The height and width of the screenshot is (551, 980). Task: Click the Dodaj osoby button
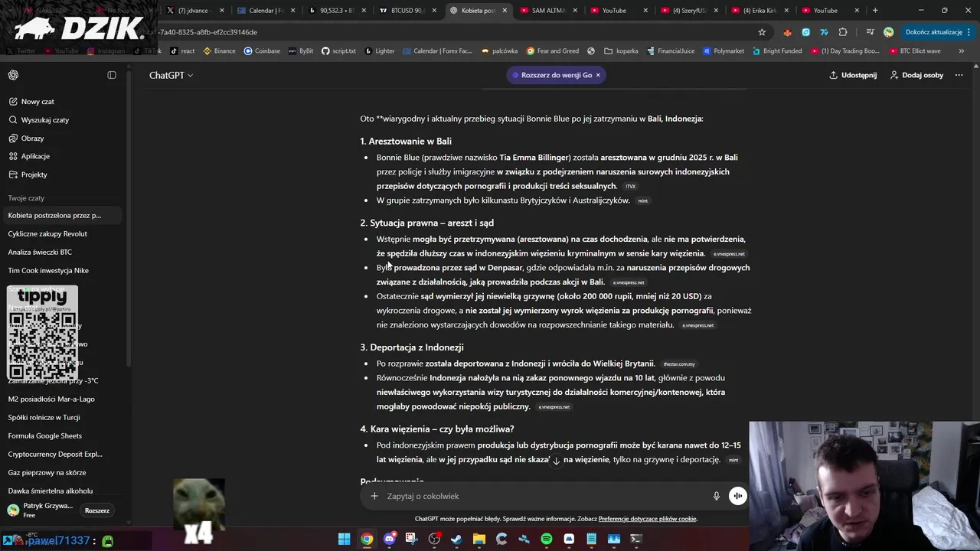coord(916,75)
